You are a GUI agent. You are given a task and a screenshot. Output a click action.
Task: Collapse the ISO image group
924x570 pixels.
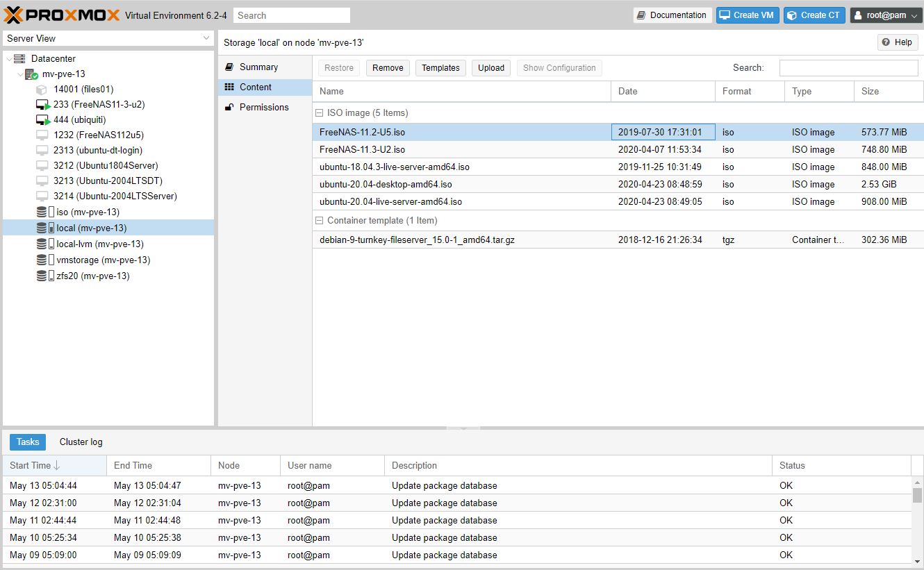(x=320, y=113)
